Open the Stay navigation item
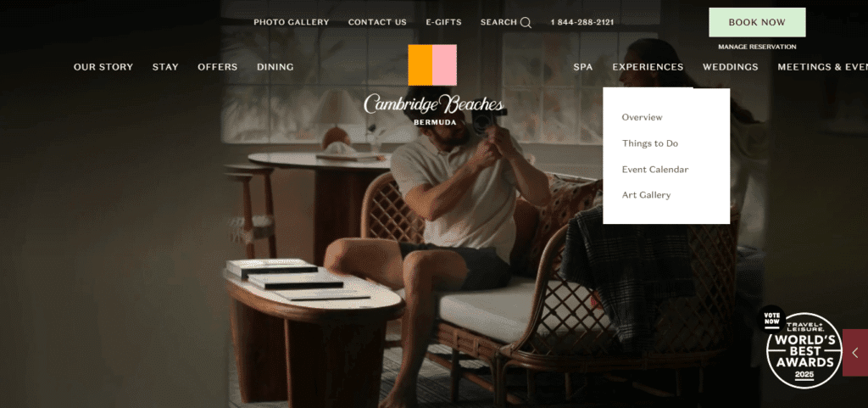 [165, 67]
